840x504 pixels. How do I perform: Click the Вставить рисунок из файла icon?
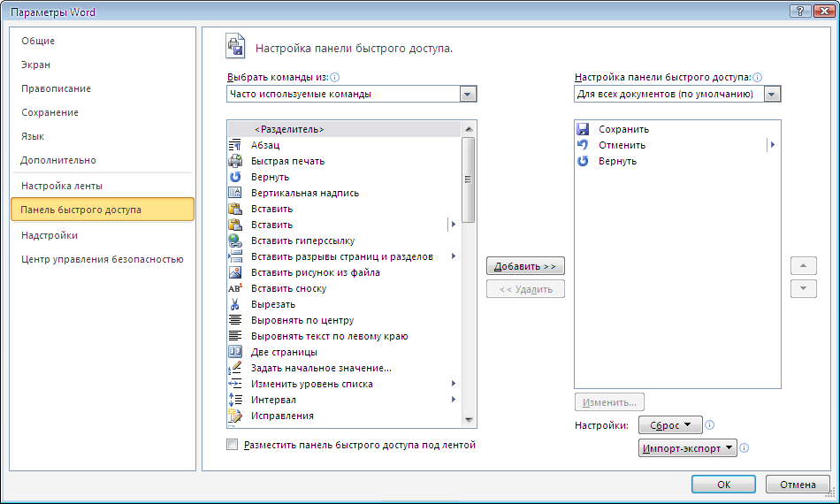click(234, 272)
